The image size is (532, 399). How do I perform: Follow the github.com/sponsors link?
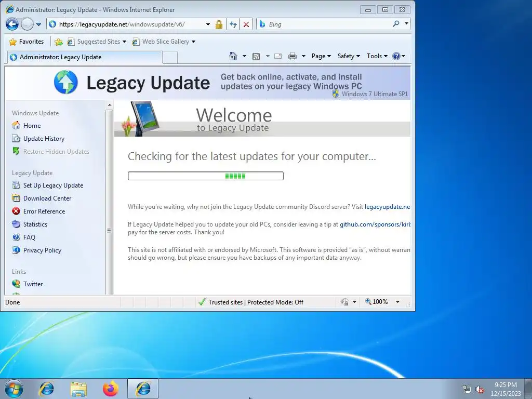[375, 224]
